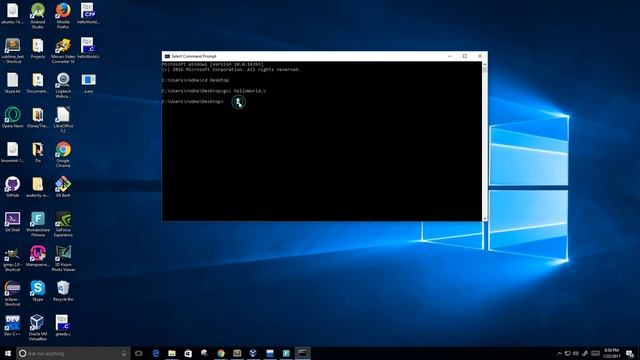Image resolution: width=640 pixels, height=360 pixels.
Task: Open the eclipse shortcut icon
Action: pos(13,293)
